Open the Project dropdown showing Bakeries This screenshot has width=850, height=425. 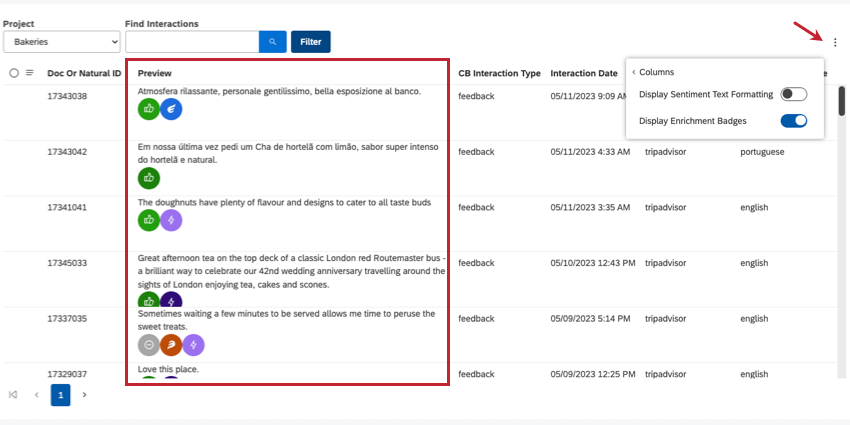pos(62,42)
